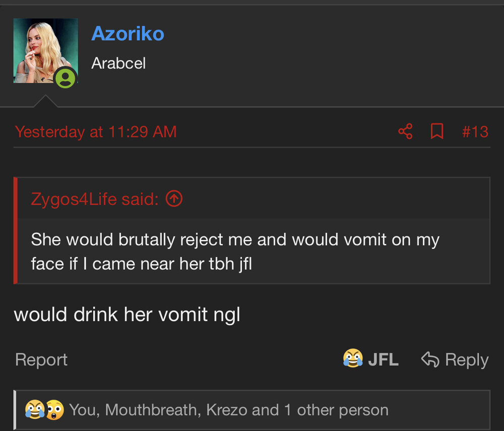Viewport: 504px width, 431px height.
Task: Click the green online-status badge on the avatar
Action: [65, 78]
